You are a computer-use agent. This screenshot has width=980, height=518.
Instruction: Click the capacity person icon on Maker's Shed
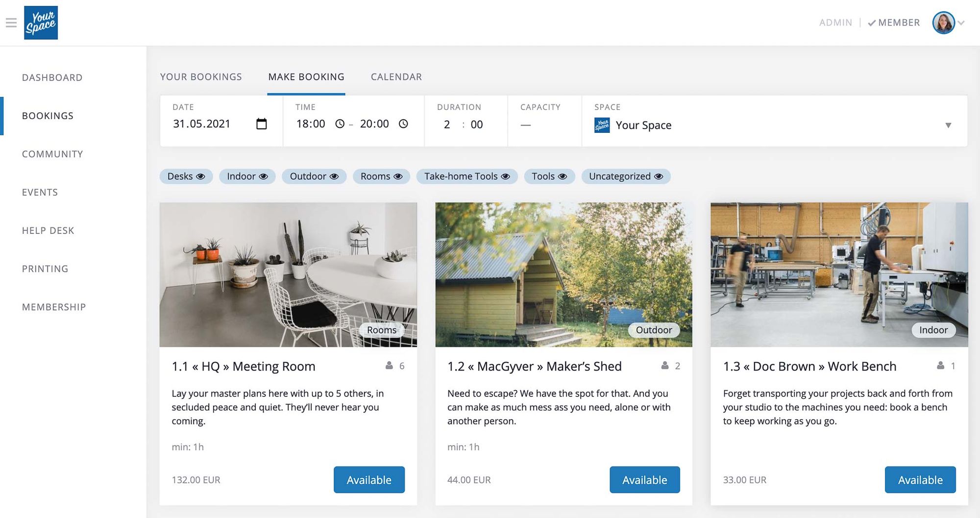click(x=665, y=366)
